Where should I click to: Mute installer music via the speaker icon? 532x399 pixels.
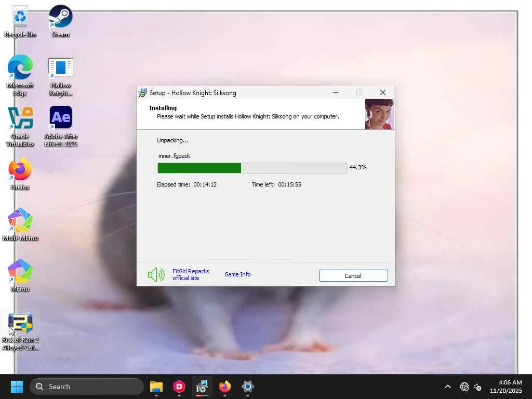[156, 274]
